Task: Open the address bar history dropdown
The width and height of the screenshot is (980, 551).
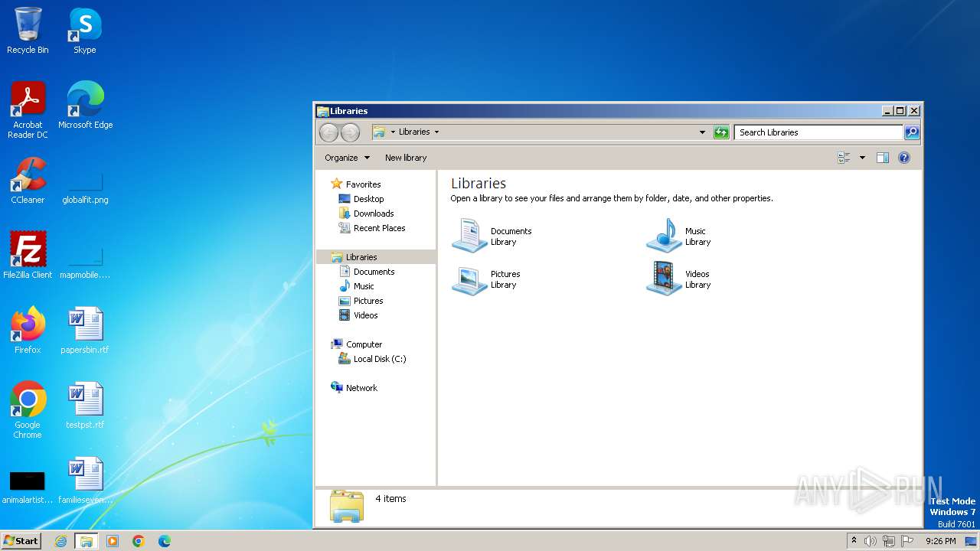Action: point(702,132)
